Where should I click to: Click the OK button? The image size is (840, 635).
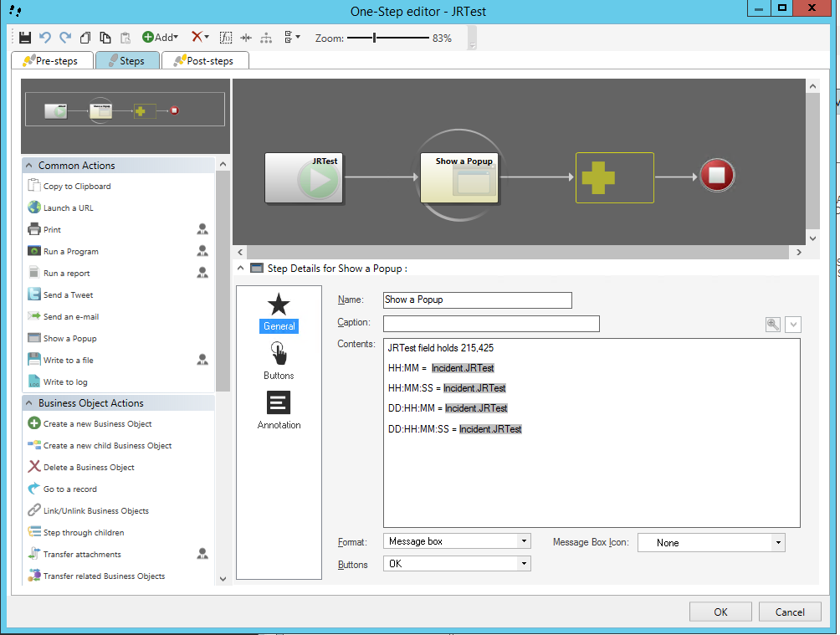tap(720, 612)
